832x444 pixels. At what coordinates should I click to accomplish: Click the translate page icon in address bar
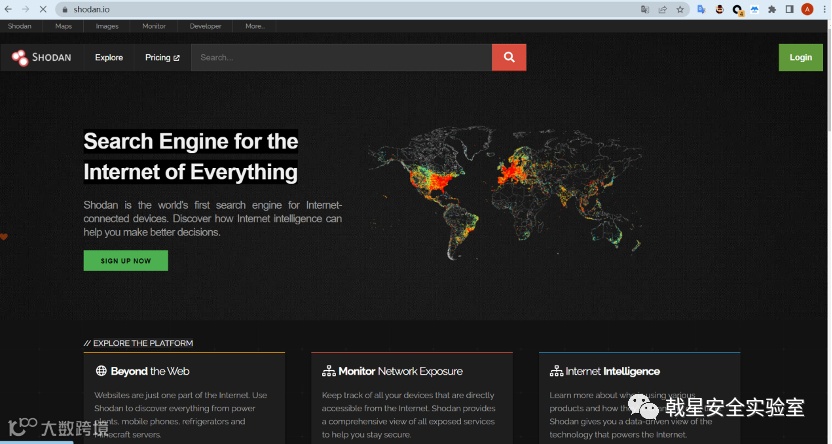tap(645, 10)
